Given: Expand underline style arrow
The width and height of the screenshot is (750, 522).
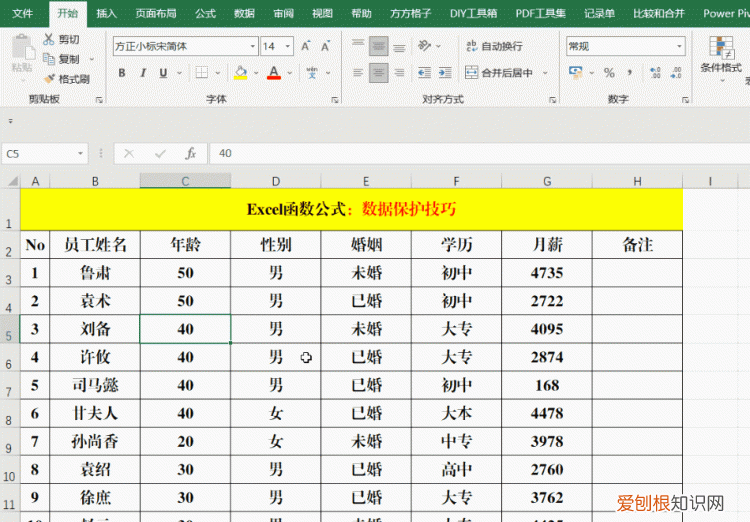Looking at the screenshot, I should (180, 73).
